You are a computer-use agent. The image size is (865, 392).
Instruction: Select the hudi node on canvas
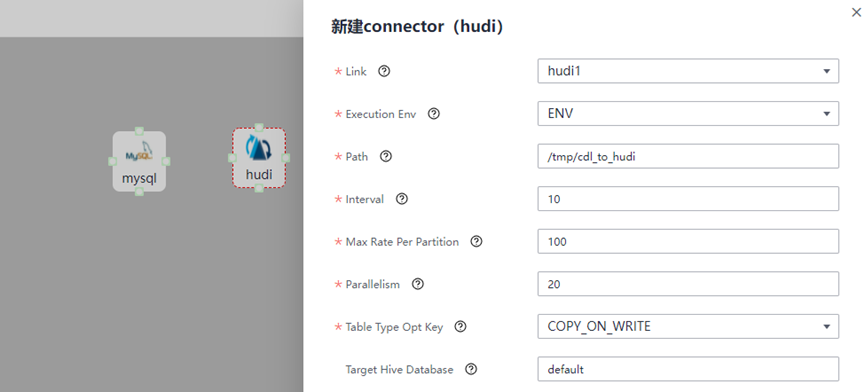259,158
